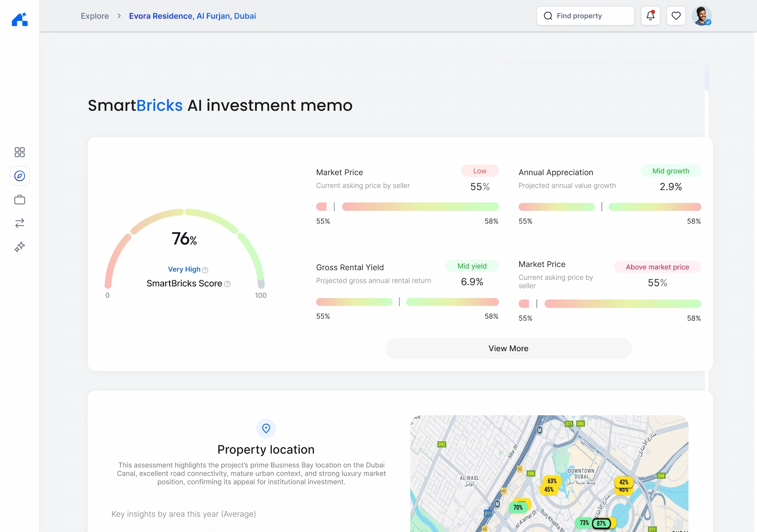757x532 pixels.
Task: Expand results with the View More button
Action: 508,348
